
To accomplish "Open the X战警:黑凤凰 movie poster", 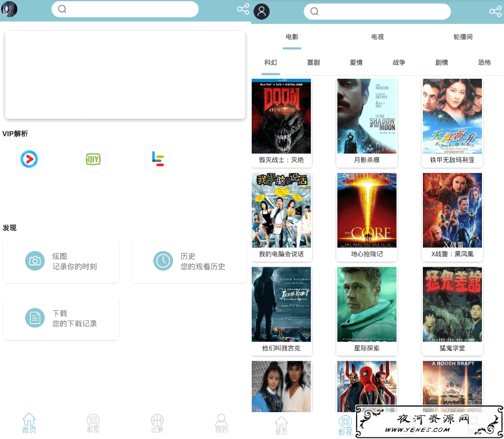I will coord(452,210).
